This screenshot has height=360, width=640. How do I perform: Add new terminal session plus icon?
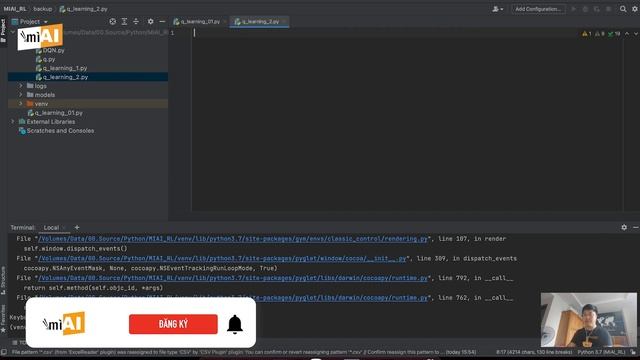tap(77, 227)
